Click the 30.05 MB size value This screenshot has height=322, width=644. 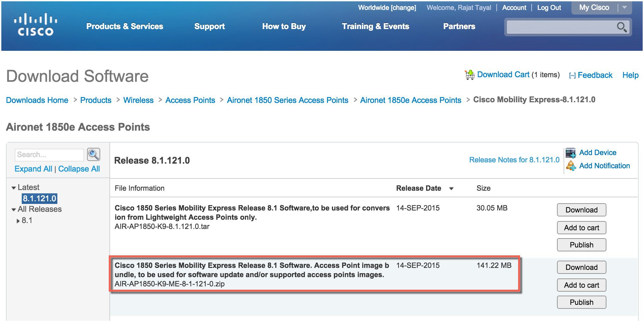tap(492, 208)
